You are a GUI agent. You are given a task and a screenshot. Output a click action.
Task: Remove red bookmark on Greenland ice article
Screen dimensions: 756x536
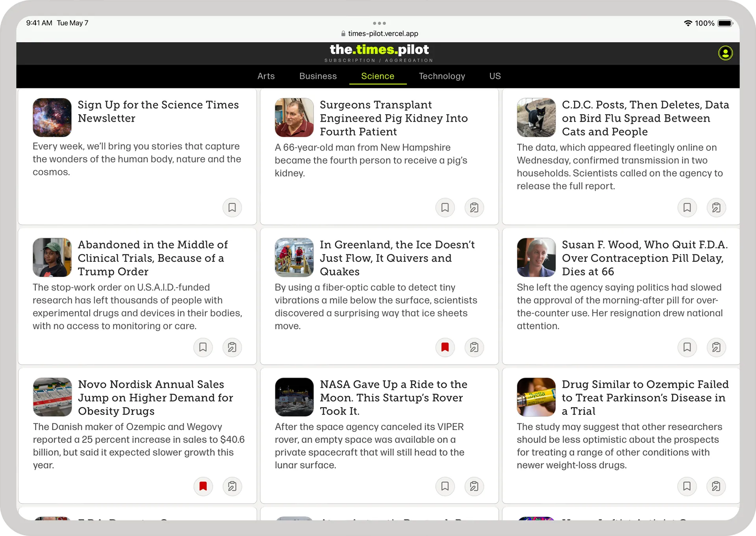click(445, 347)
